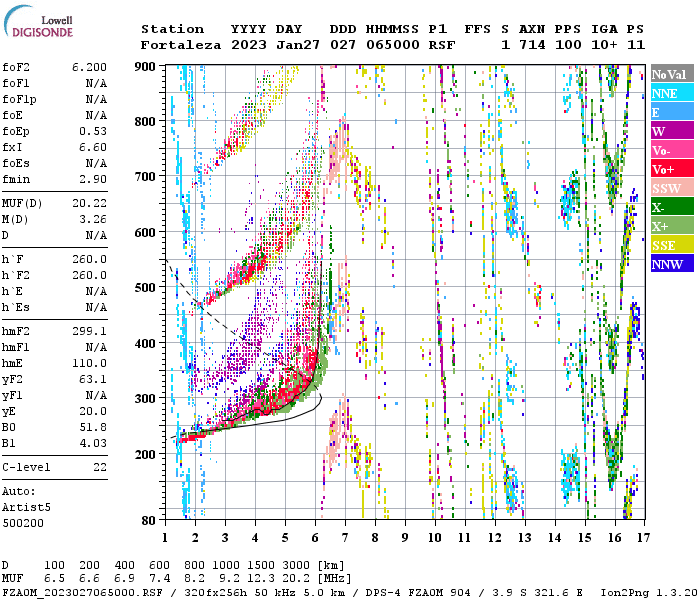Select the NNE cyan legend swatch
The width and height of the screenshot is (700, 600).
pos(672,93)
